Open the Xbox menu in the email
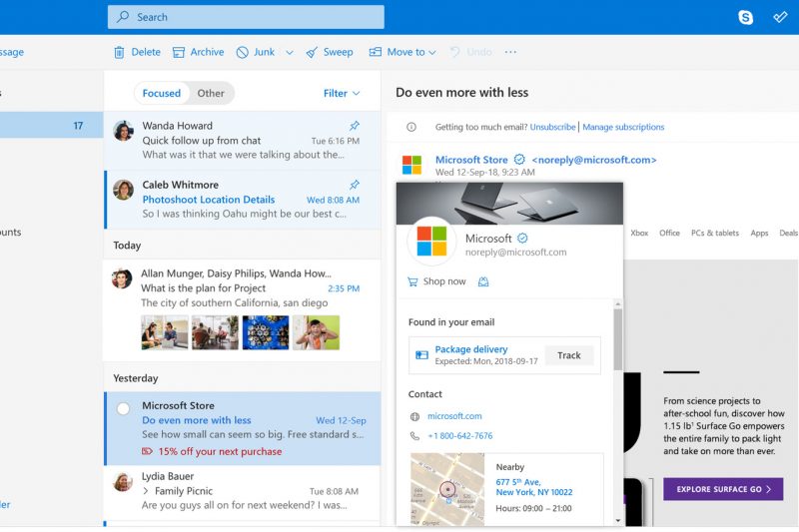This screenshot has height=532, width=799. tap(639, 234)
